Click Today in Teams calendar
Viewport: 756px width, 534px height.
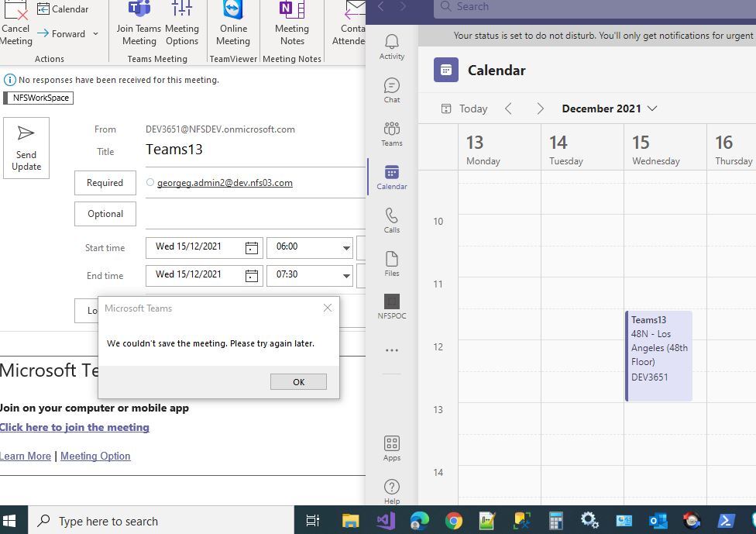pos(465,109)
